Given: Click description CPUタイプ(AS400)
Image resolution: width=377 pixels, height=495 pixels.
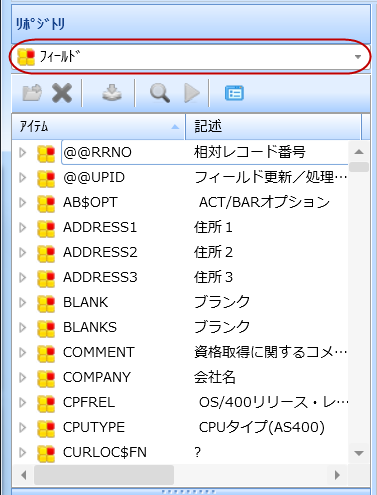Looking at the screenshot, I should (262, 427).
